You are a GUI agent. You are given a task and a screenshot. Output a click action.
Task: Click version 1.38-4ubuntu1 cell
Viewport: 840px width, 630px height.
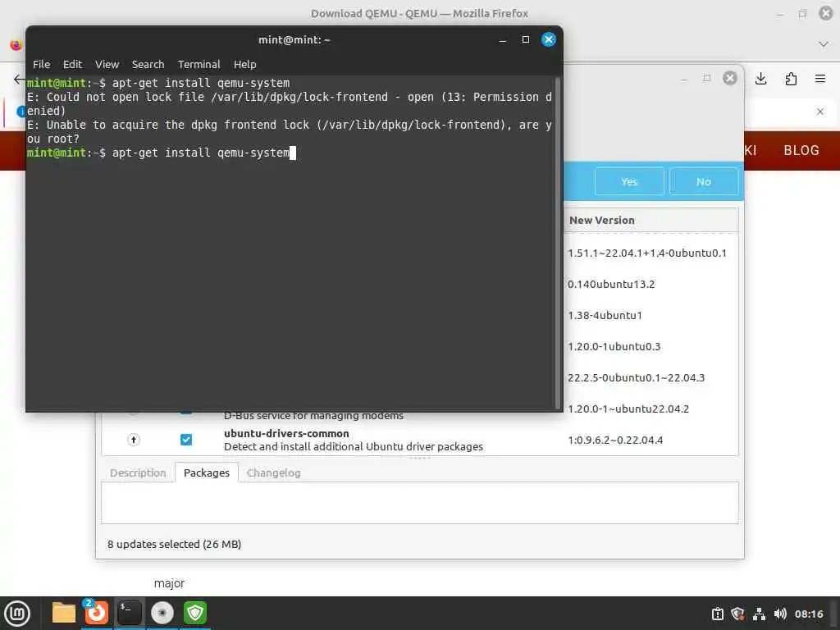[605, 316]
